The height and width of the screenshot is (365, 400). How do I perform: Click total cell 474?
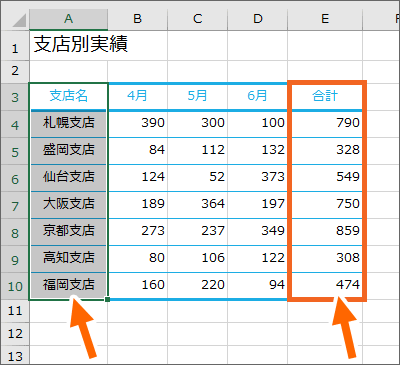pos(325,286)
